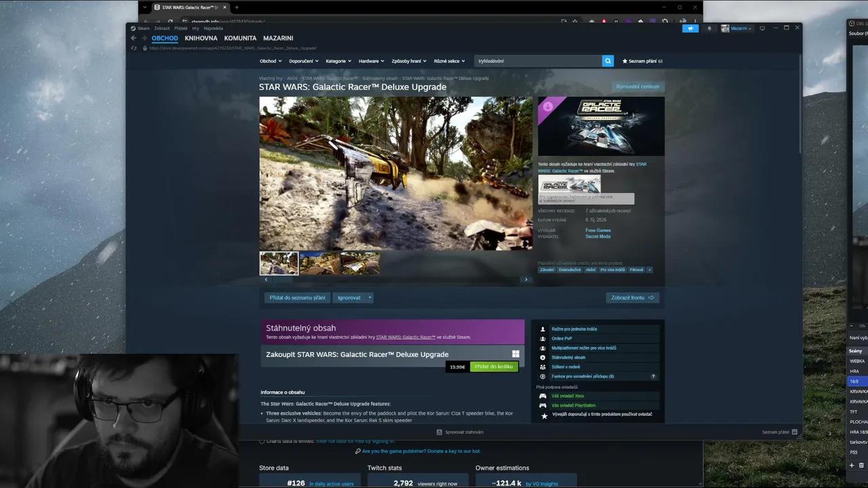Expand the Způsoby hraní dropdown

coord(408,61)
